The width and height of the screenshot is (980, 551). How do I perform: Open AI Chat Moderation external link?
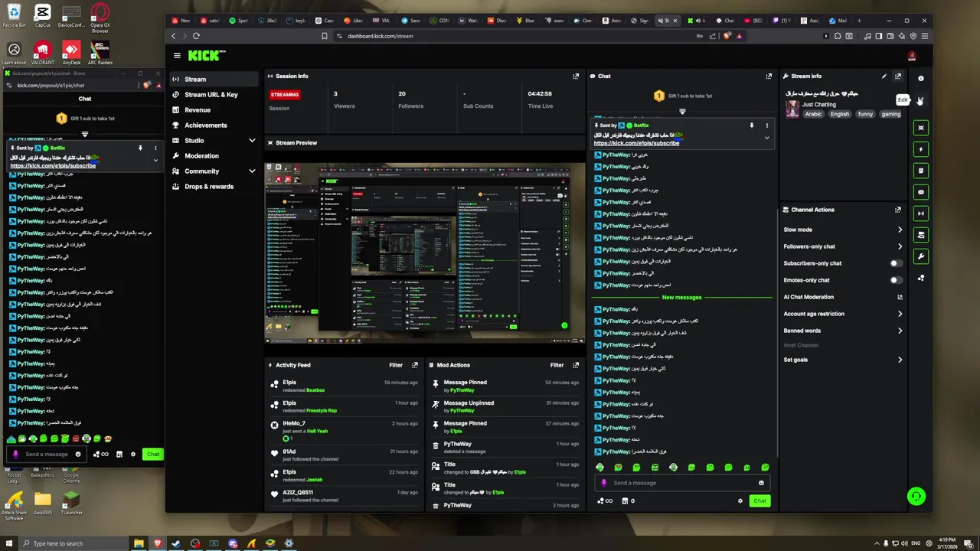point(900,297)
